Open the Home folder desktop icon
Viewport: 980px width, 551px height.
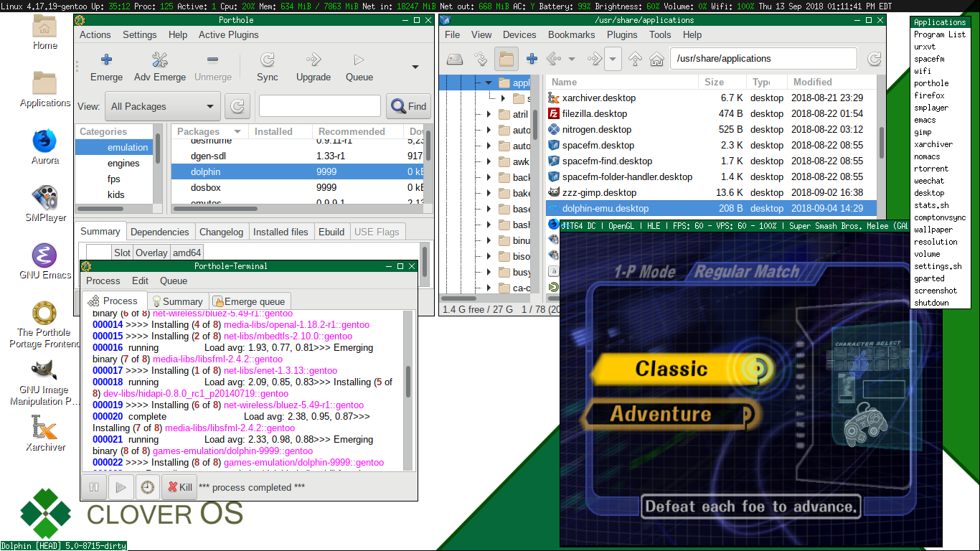click(x=45, y=27)
